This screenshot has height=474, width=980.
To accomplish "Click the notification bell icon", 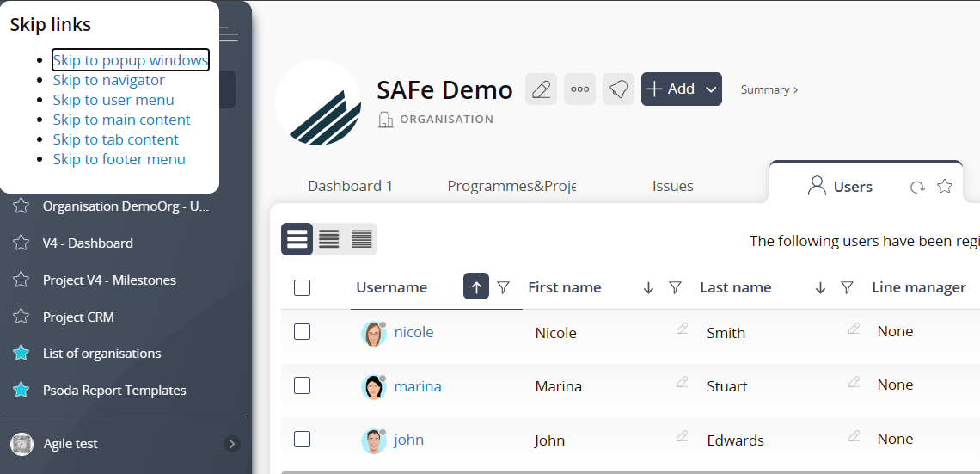I will point(619,89).
